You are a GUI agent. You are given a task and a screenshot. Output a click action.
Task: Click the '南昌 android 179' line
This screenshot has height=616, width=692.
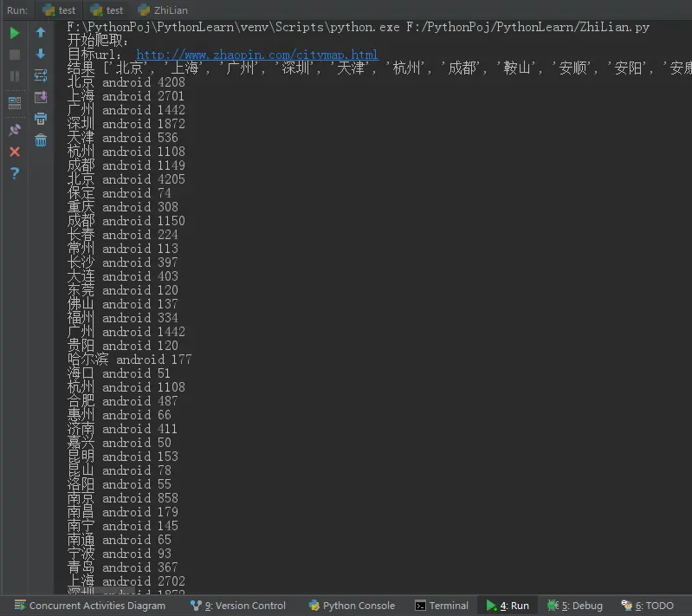(x=123, y=512)
